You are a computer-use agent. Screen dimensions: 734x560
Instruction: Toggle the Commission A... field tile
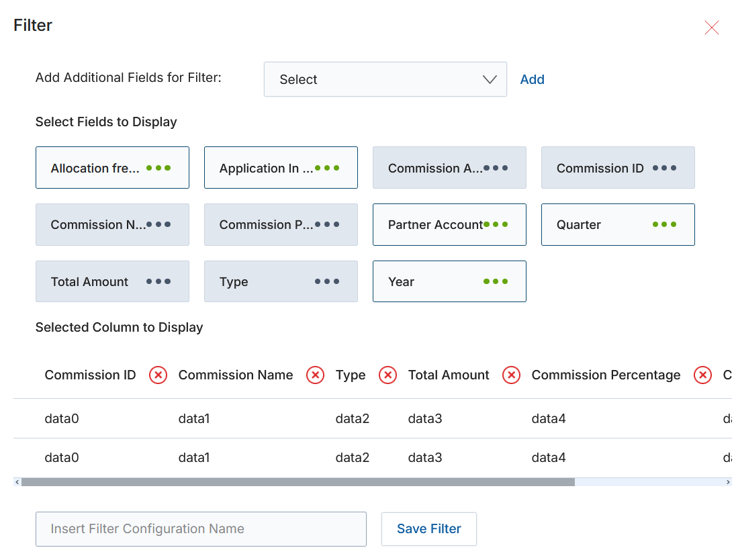pos(449,168)
